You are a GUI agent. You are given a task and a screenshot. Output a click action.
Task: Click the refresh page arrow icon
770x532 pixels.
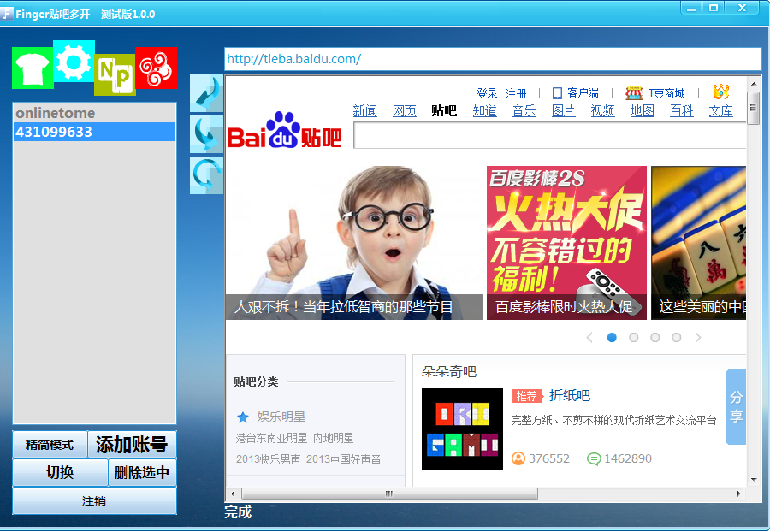pos(206,174)
